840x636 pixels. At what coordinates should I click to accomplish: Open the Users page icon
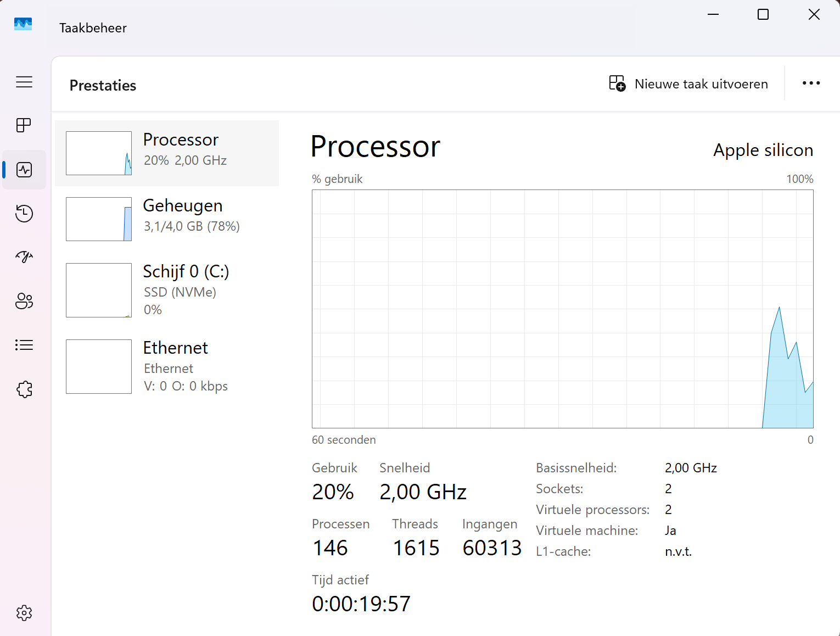(x=24, y=301)
